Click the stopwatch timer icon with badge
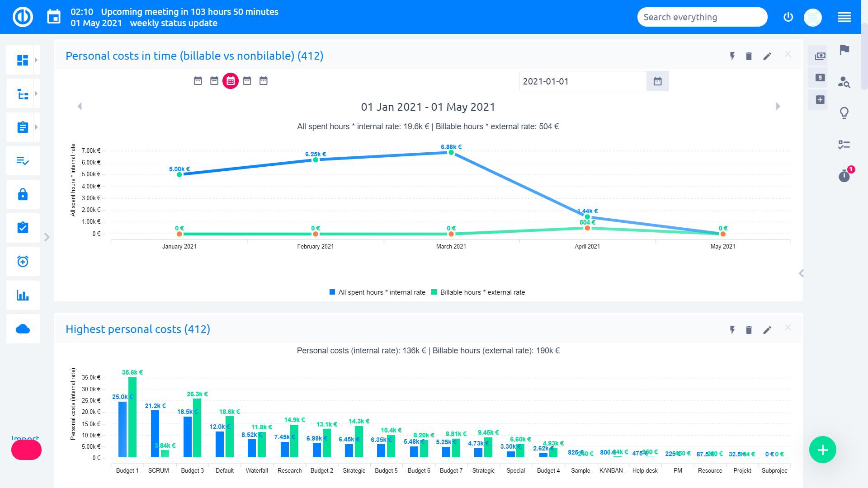The width and height of the screenshot is (868, 488). [x=844, y=175]
